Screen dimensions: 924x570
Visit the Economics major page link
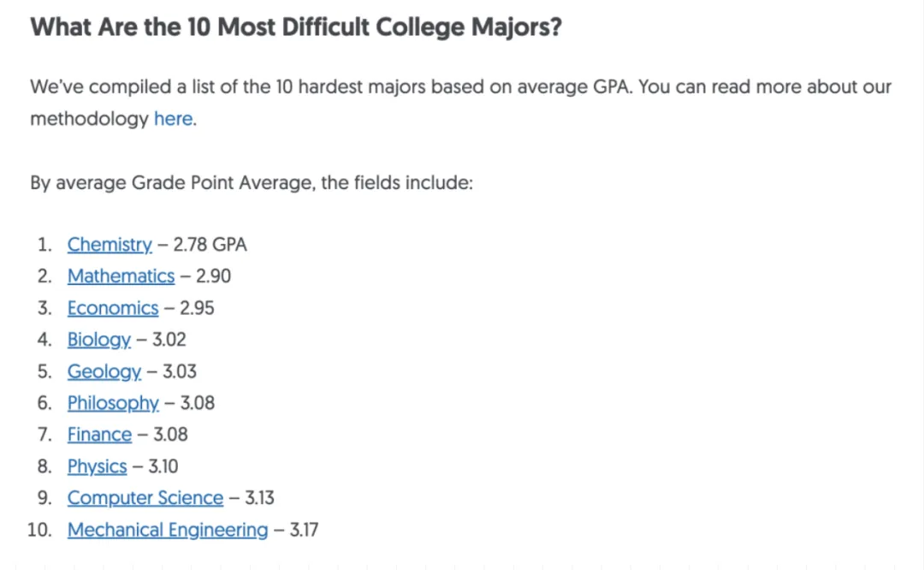point(113,308)
